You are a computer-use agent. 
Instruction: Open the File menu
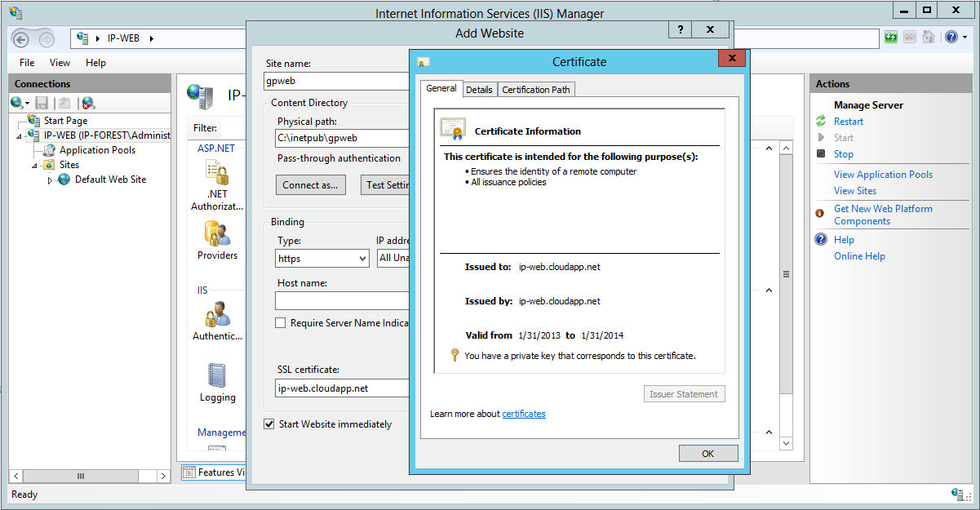[x=27, y=63]
